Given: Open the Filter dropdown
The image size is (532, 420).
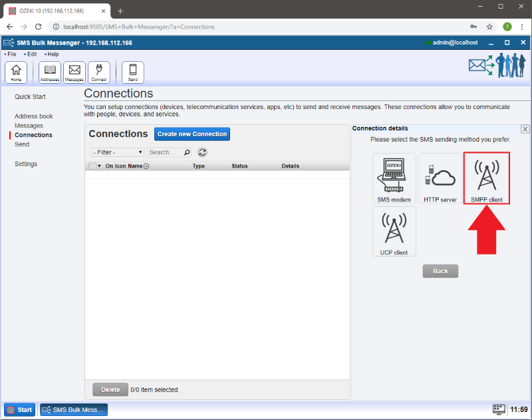Looking at the screenshot, I should (118, 152).
